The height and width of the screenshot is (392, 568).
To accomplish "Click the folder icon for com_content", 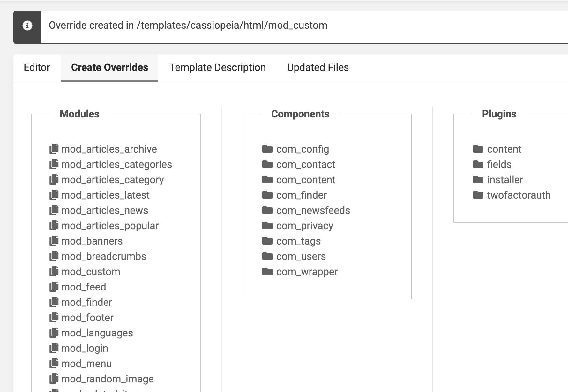I will pyautogui.click(x=267, y=179).
